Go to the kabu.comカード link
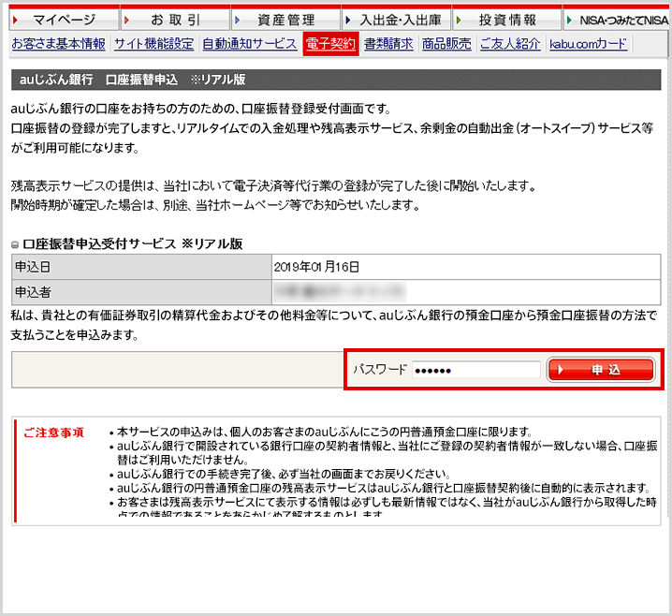 588,43
